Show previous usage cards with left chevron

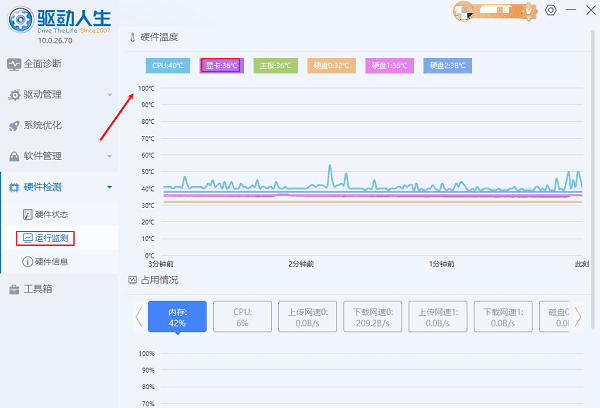139,317
